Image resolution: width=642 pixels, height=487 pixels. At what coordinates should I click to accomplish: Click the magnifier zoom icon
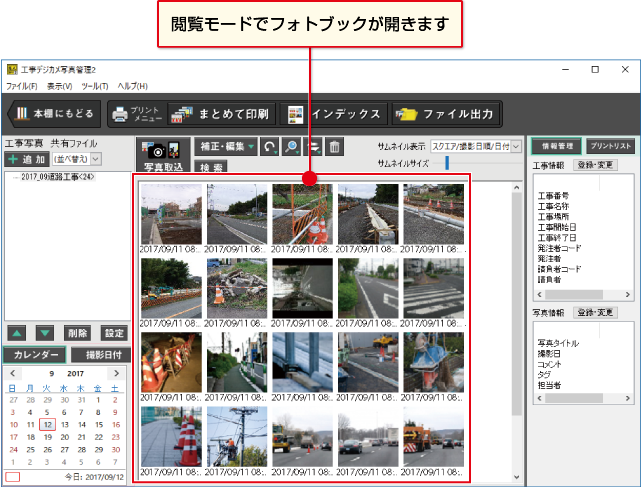pos(291,147)
